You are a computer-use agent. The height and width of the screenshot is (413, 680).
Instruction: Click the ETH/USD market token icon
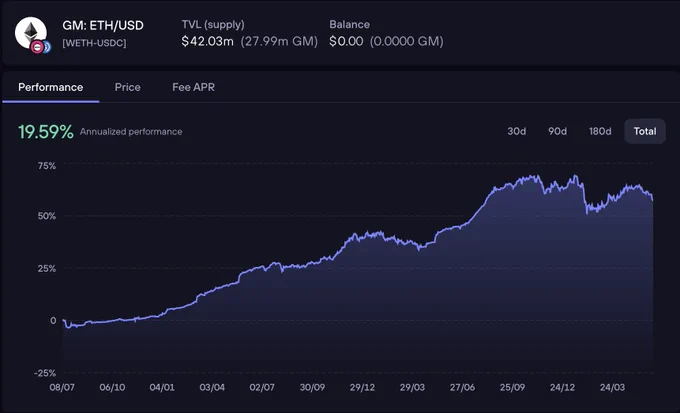pyautogui.click(x=32, y=35)
